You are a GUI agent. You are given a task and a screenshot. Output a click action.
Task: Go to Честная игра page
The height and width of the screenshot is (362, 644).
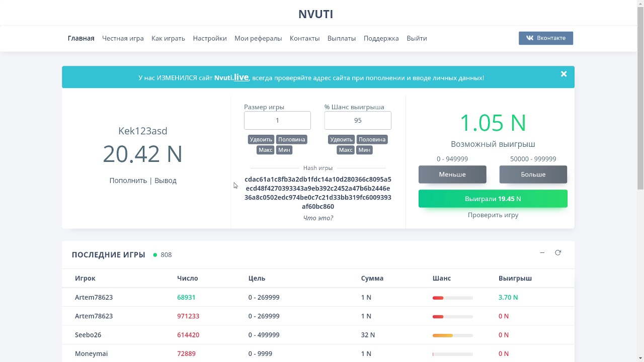tap(123, 38)
